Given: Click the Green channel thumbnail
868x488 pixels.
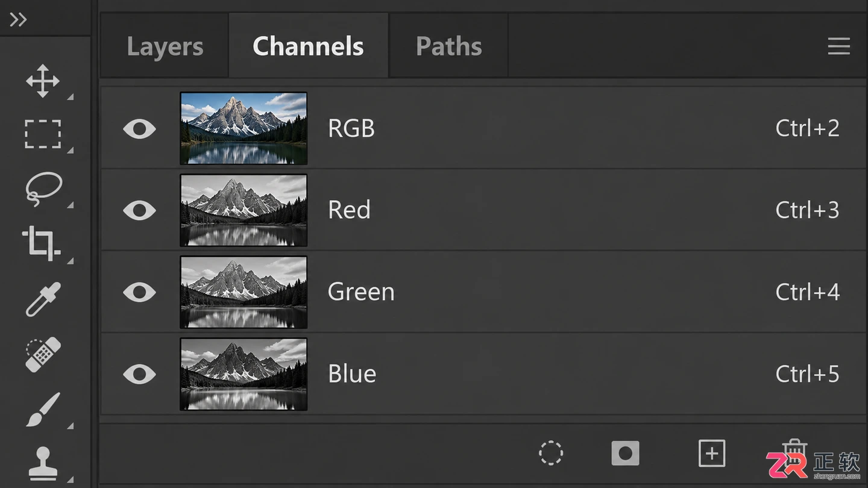Looking at the screenshot, I should pyautogui.click(x=244, y=292).
